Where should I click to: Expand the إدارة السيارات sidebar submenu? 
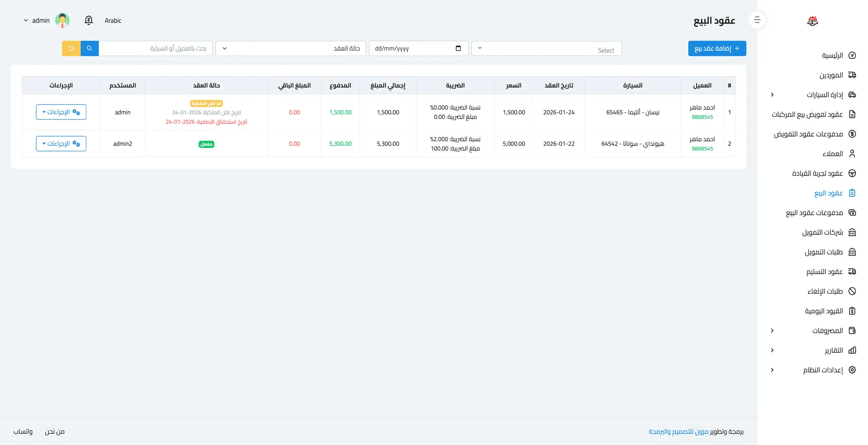pos(772,95)
